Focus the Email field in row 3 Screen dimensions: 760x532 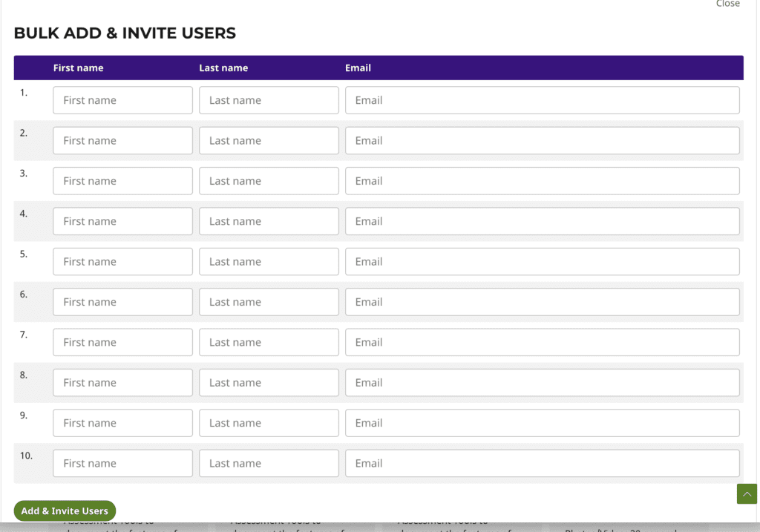[x=542, y=181]
